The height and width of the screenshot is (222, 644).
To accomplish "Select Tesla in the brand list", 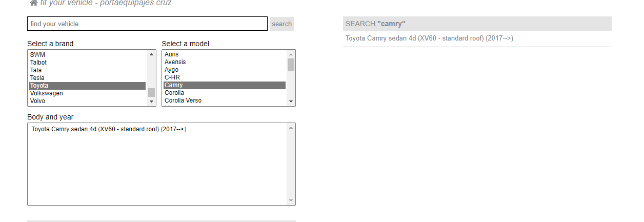I will pyautogui.click(x=87, y=78).
